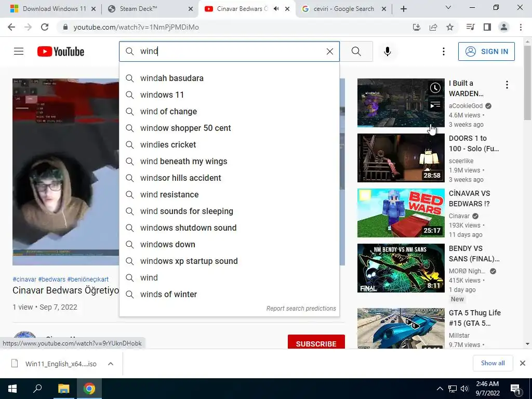Choose 'windows down' suggestion
Viewport: 532px width, 399px height.
[229, 244]
